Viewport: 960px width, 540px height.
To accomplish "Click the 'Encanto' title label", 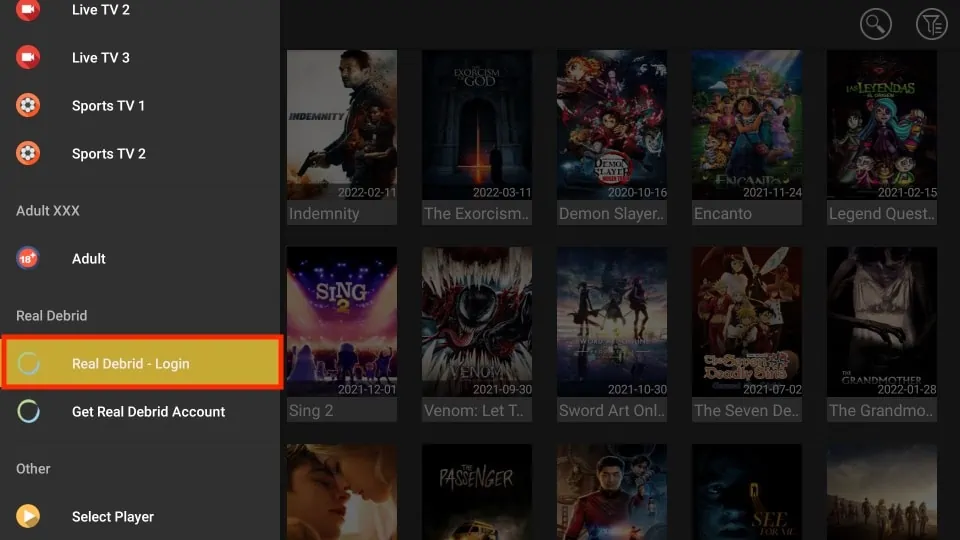I will (722, 214).
